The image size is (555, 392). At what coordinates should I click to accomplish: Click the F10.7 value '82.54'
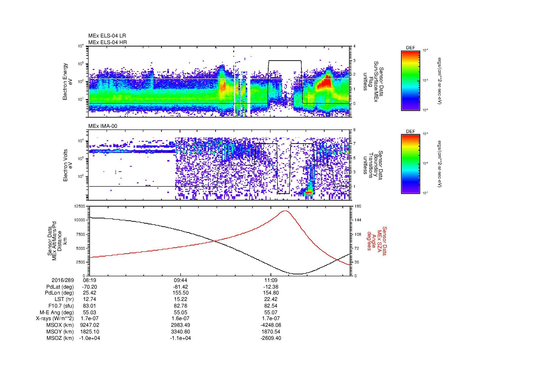(x=271, y=306)
